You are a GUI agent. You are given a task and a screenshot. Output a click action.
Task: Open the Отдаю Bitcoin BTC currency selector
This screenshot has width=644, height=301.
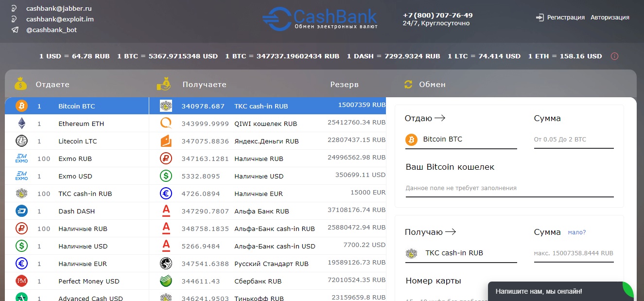click(461, 140)
